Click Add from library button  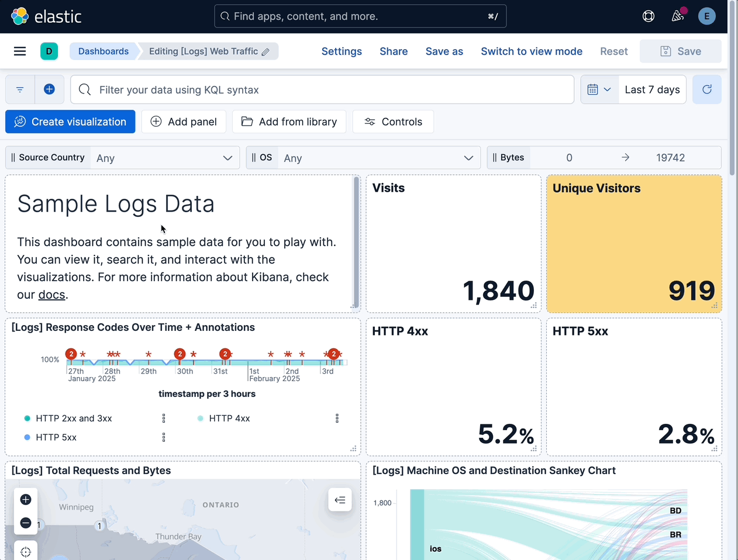coord(289,122)
